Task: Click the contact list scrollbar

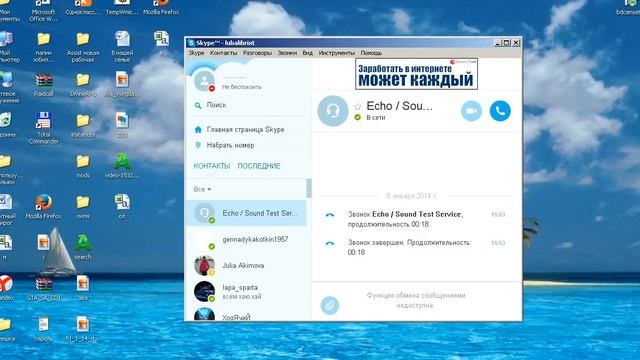Action: (x=309, y=188)
